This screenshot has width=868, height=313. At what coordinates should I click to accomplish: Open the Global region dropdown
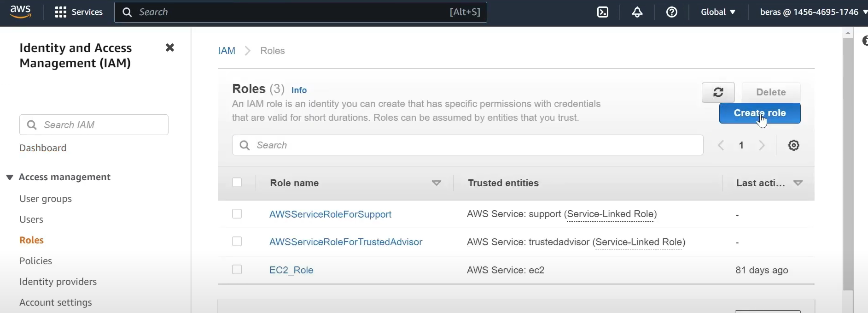point(718,12)
